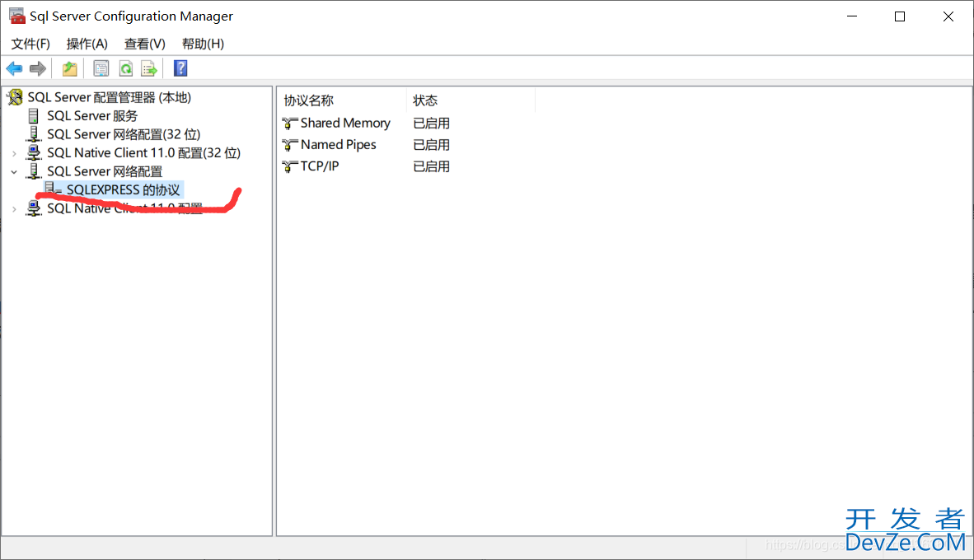Click the window's app icon in the title bar

point(16,16)
